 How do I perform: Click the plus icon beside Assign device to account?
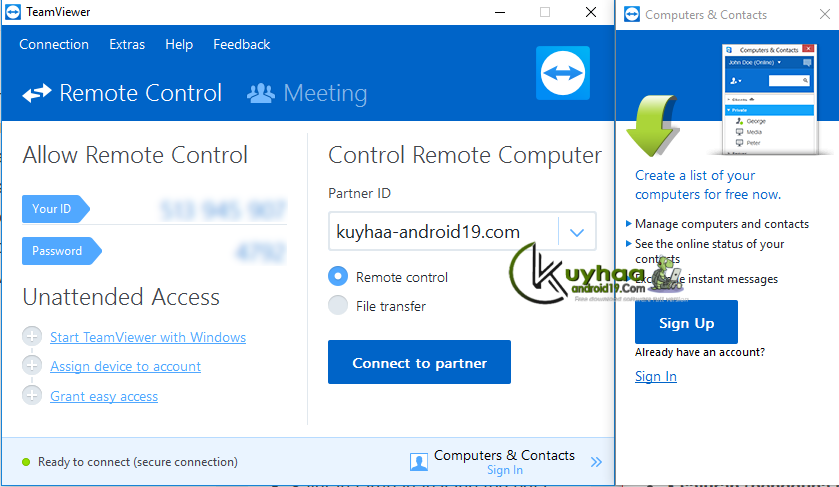point(32,365)
